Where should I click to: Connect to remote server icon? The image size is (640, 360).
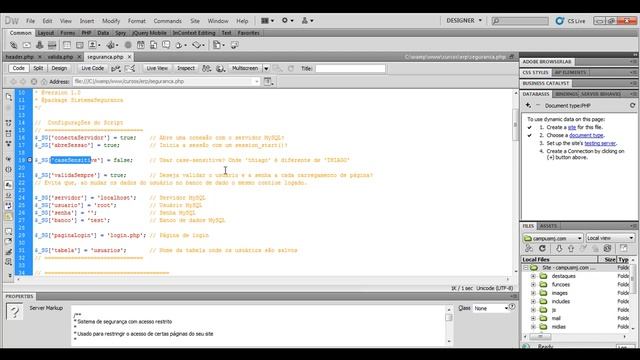coord(529,248)
